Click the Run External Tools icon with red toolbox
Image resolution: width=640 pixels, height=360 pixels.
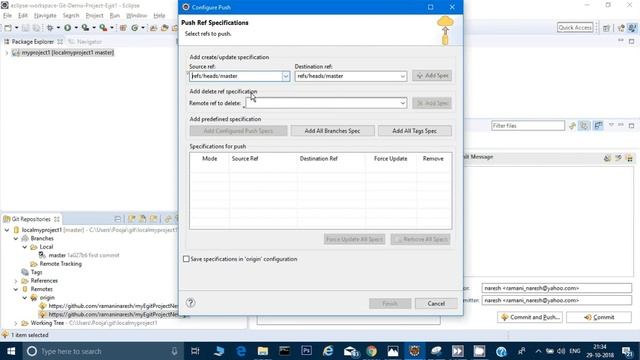[x=103, y=28]
